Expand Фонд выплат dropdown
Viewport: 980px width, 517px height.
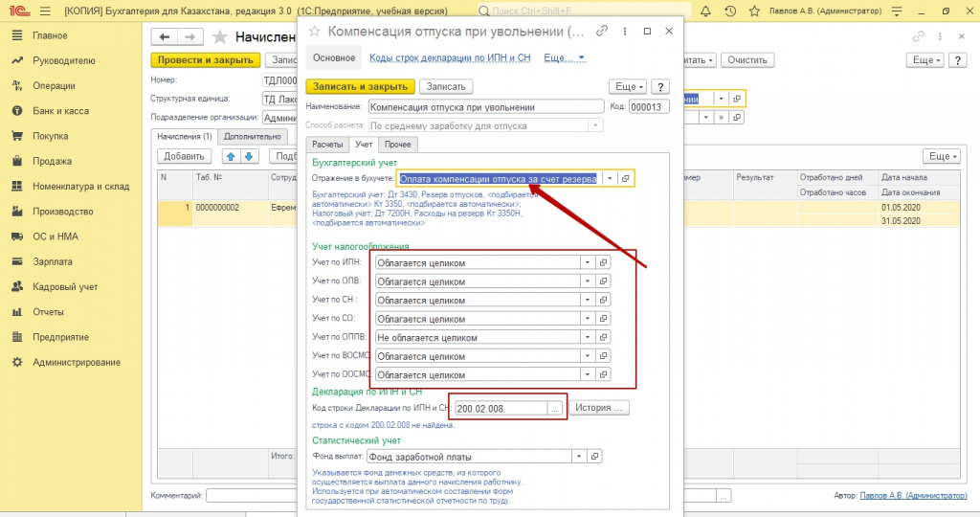point(579,457)
